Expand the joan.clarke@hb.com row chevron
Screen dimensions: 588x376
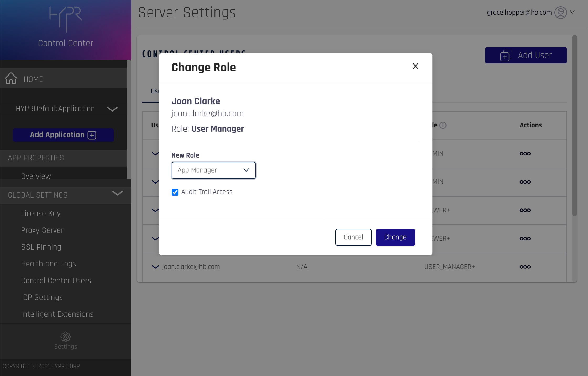coord(155,267)
